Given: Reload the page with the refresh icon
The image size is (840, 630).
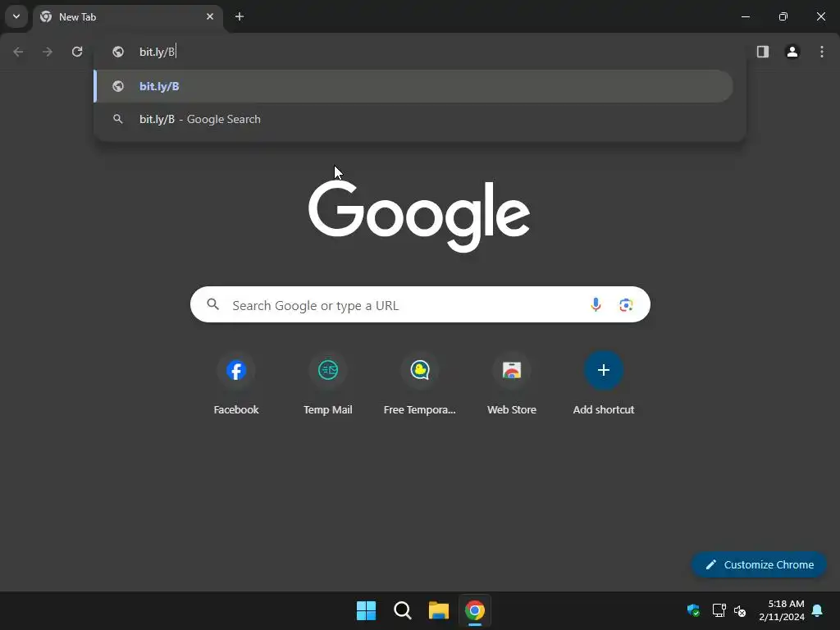Looking at the screenshot, I should 77,52.
